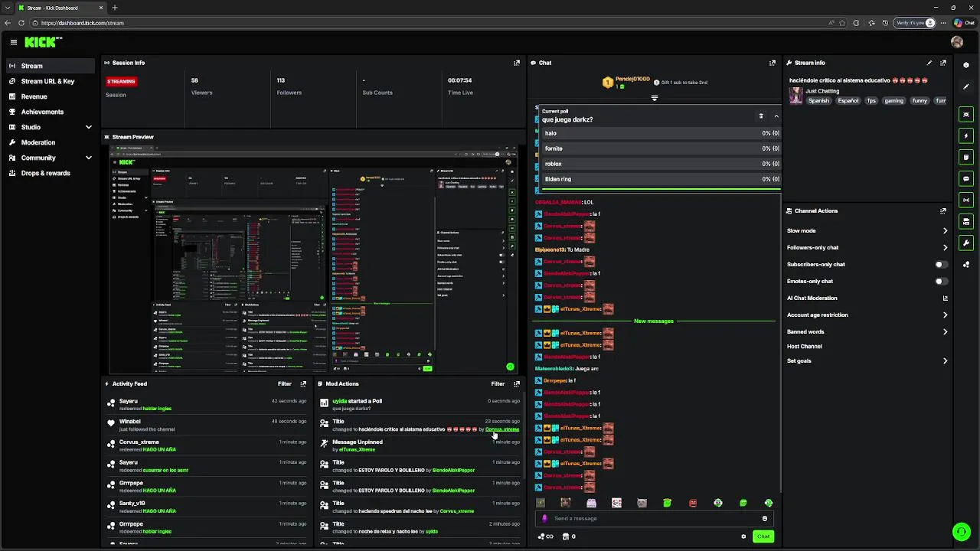Open the profile avatar in the Kick header
The image size is (980, 551).
click(x=957, y=42)
